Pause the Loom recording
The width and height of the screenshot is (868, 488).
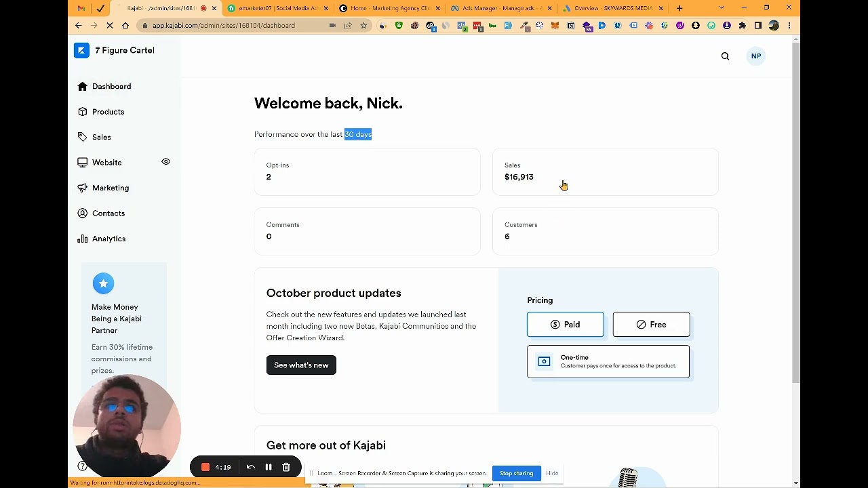269,467
